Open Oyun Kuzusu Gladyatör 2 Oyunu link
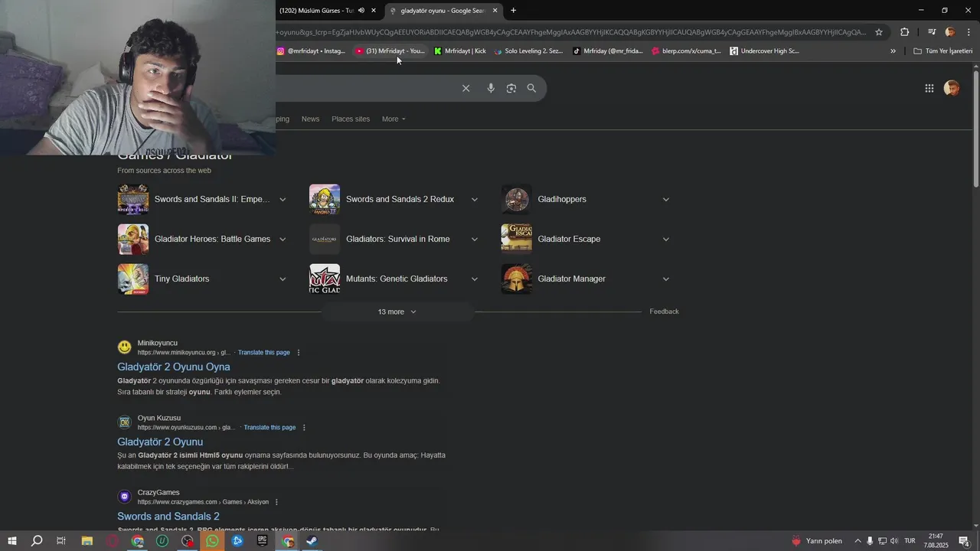Screen dimensions: 980x551 coord(160,442)
